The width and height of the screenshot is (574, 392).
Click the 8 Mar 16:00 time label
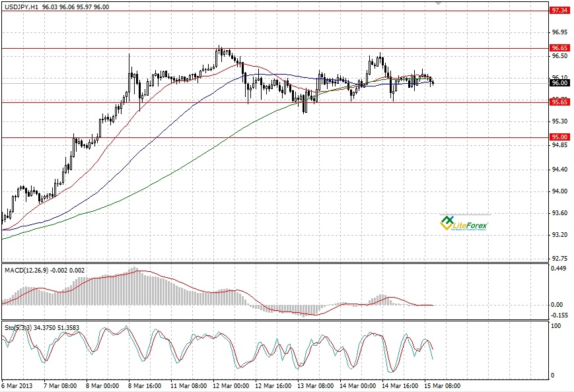[145, 386]
